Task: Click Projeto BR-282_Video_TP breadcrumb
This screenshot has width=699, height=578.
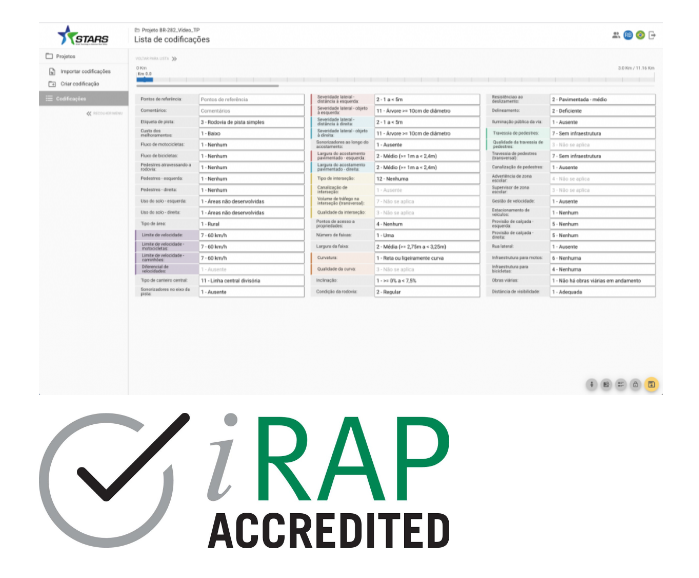Action: pyautogui.click(x=171, y=30)
